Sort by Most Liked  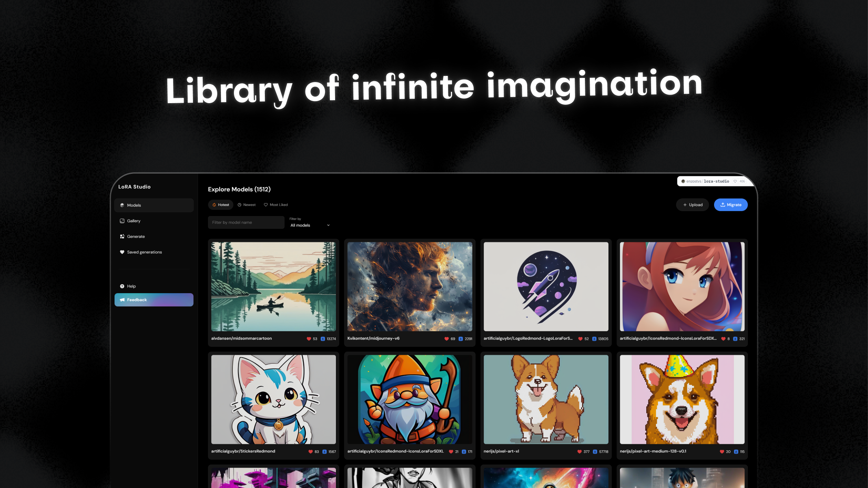[x=276, y=205]
